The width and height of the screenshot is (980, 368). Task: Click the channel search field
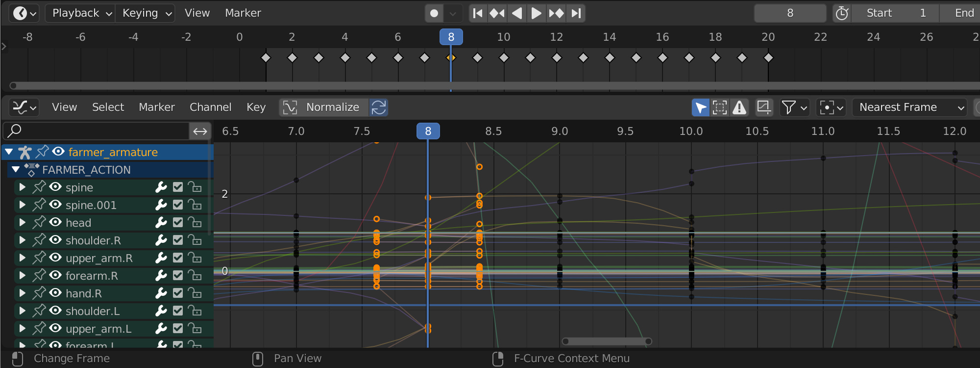(x=96, y=131)
